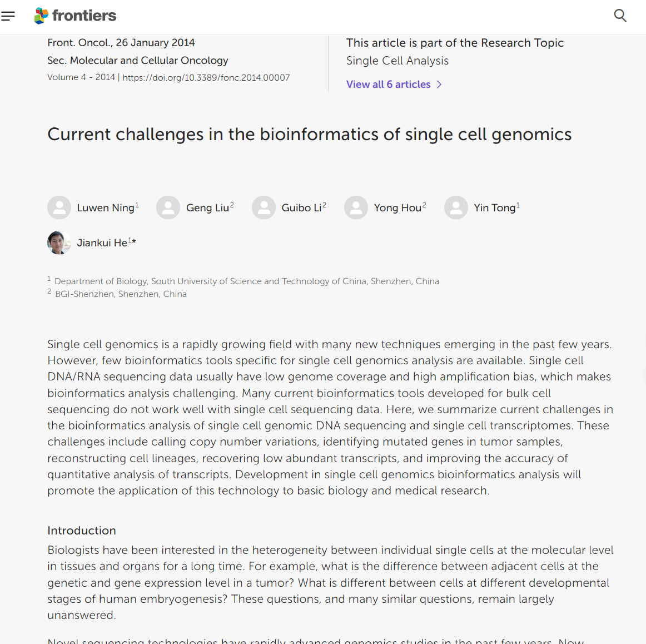This screenshot has height=644, width=646.
Task: Open the hamburger navigation menu
Action: (x=8, y=16)
